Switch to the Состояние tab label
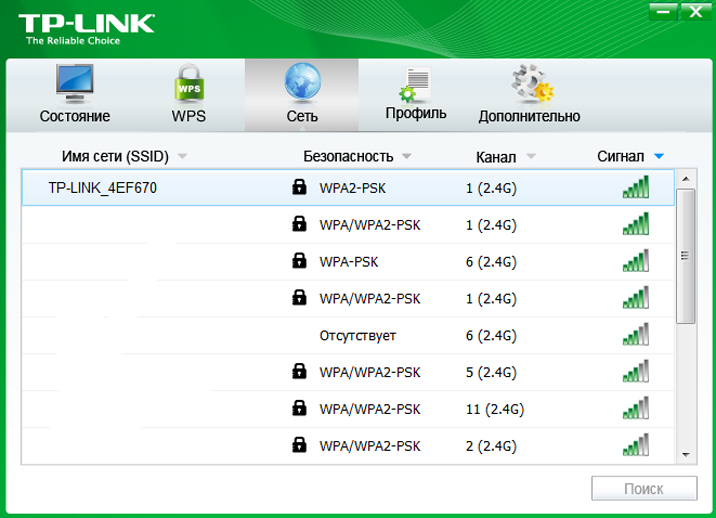This screenshot has height=518, width=716. click(x=75, y=116)
